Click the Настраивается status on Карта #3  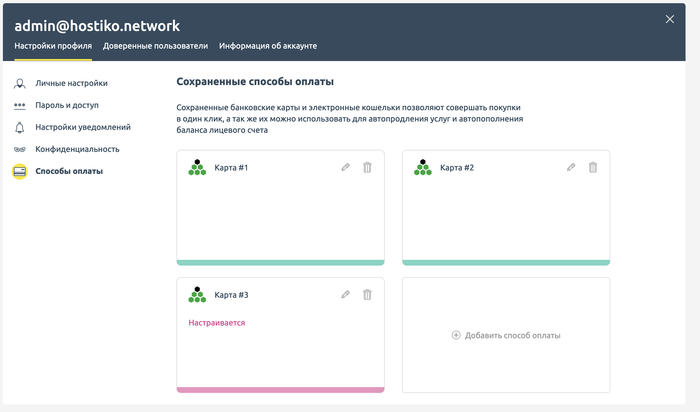click(217, 323)
